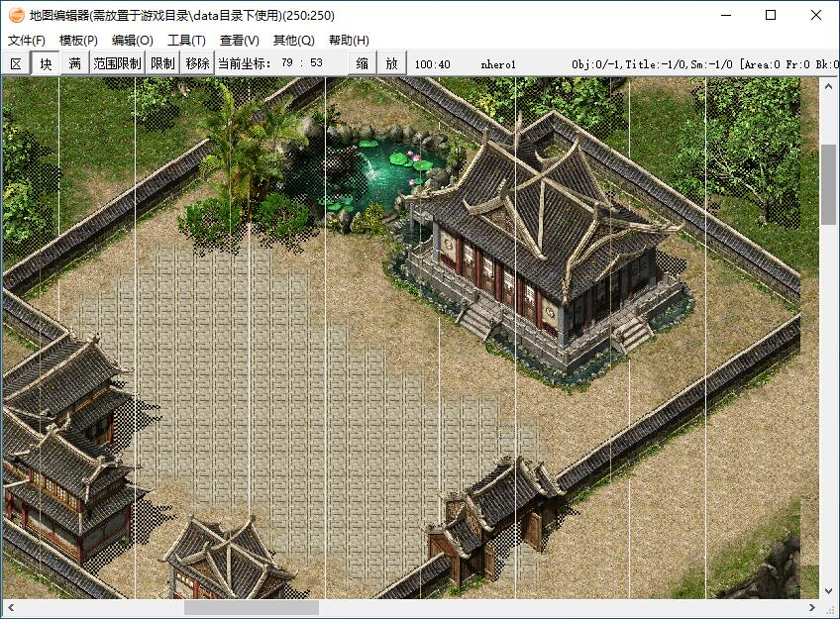Click the orange app icon in title bar

pos(16,16)
